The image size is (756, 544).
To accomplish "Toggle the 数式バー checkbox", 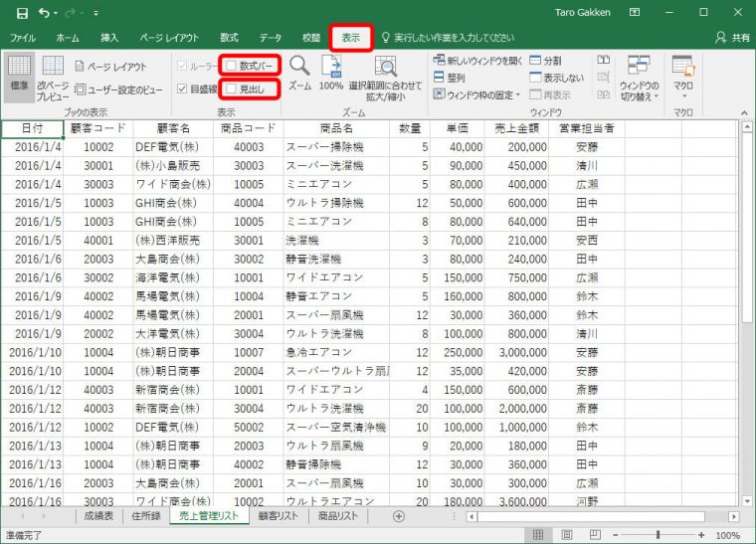I will pyautogui.click(x=231, y=66).
